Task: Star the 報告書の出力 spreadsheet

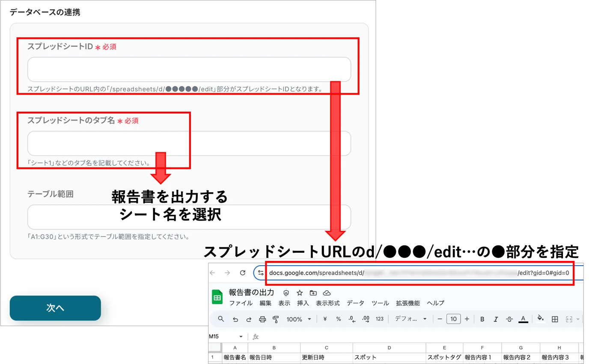Action: click(x=300, y=293)
